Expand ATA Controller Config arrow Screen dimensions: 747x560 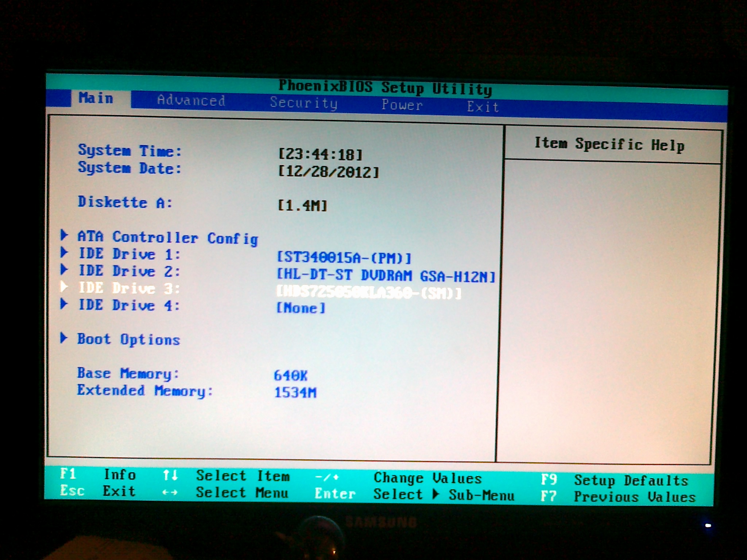64,235
